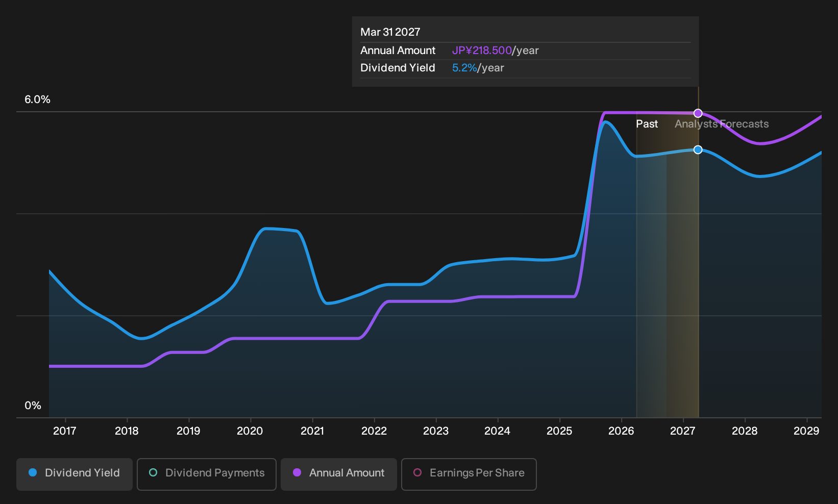
Task: Toggle the Dividend Yield series
Action: click(x=75, y=474)
